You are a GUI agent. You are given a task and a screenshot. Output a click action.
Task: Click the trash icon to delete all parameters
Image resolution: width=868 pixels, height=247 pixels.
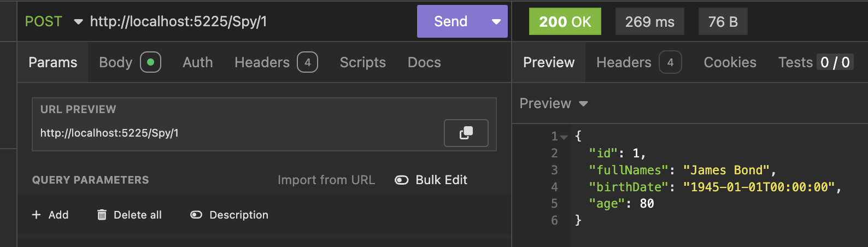(x=102, y=215)
